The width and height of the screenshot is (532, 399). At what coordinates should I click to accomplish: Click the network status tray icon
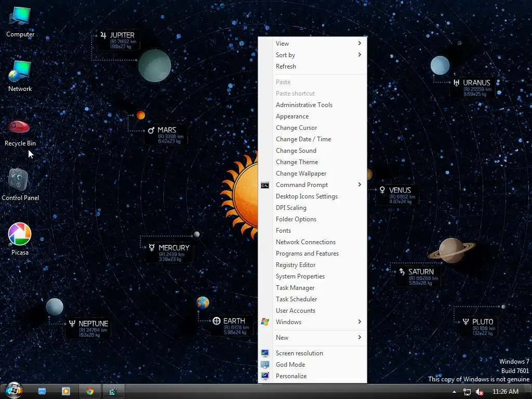[x=467, y=392]
